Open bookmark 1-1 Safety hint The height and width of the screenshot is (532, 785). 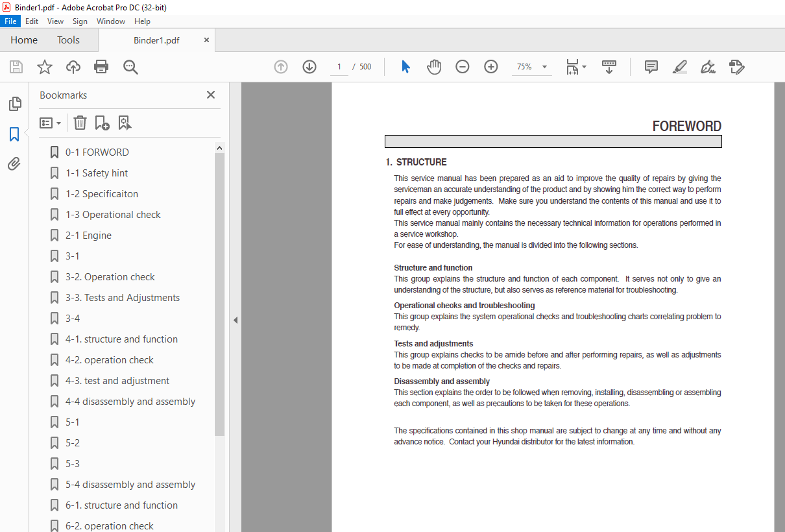click(97, 173)
